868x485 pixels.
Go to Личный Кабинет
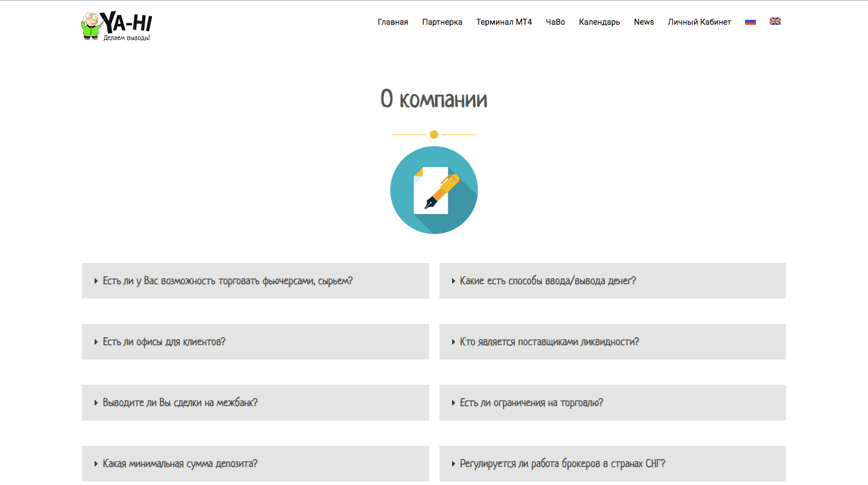click(699, 22)
